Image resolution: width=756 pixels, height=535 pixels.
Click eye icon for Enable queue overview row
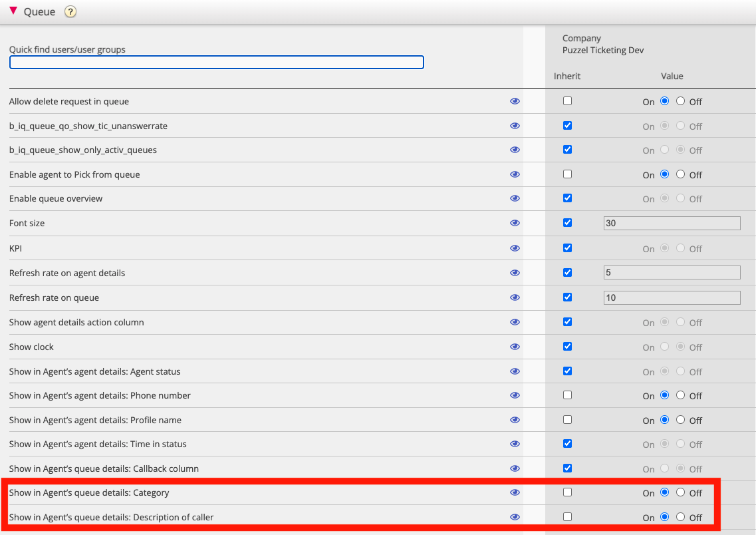515,198
